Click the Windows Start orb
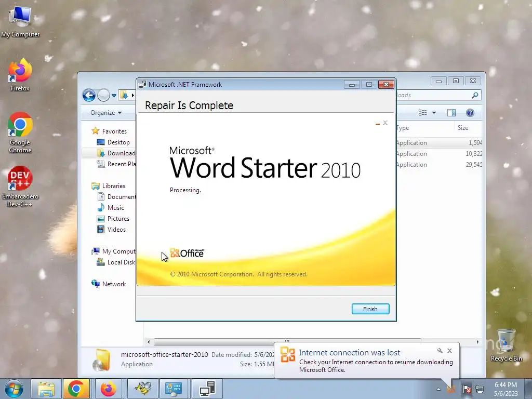Viewport: 532px width, 399px height. coord(14,389)
